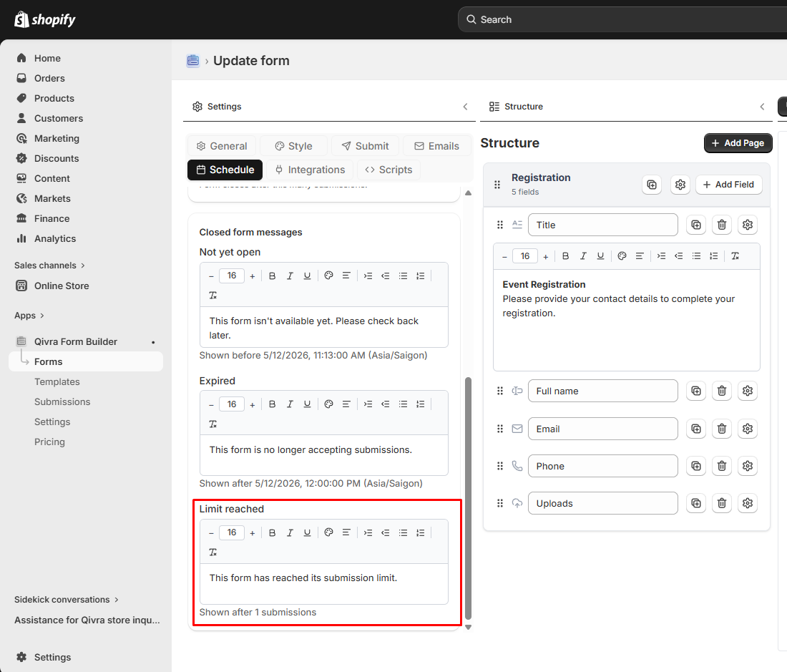Switch to the General tab
Screen dimensions: 787x672
222,146
